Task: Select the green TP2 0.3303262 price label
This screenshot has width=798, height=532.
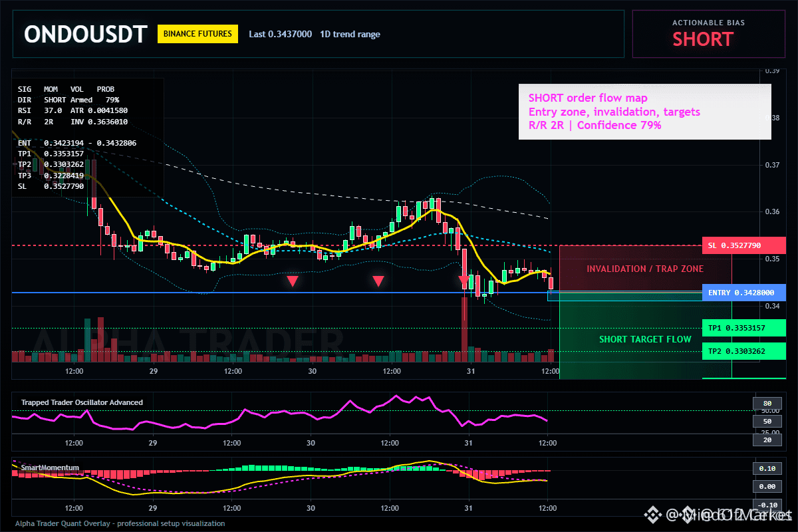Action: click(x=743, y=351)
